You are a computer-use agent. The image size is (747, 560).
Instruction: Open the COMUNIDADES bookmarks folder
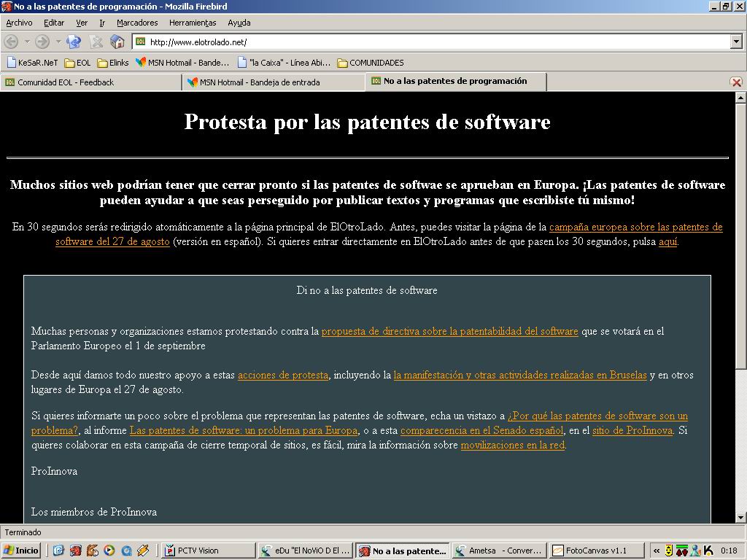pyautogui.click(x=371, y=63)
